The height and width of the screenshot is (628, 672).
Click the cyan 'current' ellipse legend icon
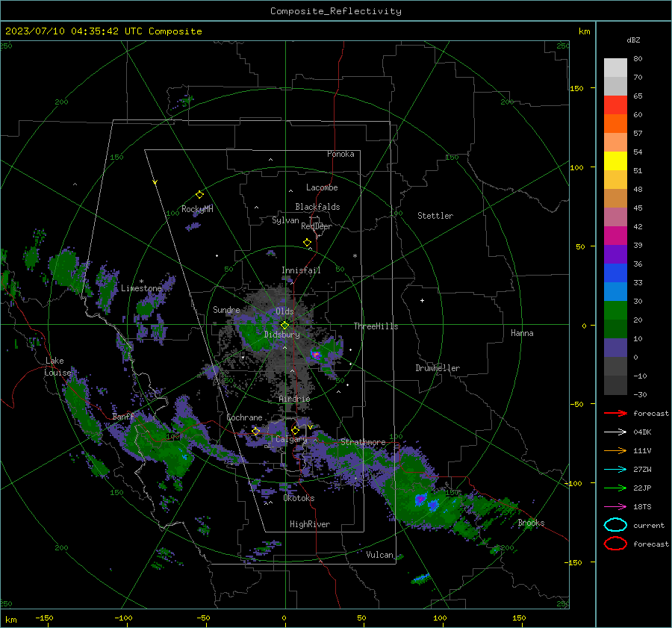pos(615,525)
